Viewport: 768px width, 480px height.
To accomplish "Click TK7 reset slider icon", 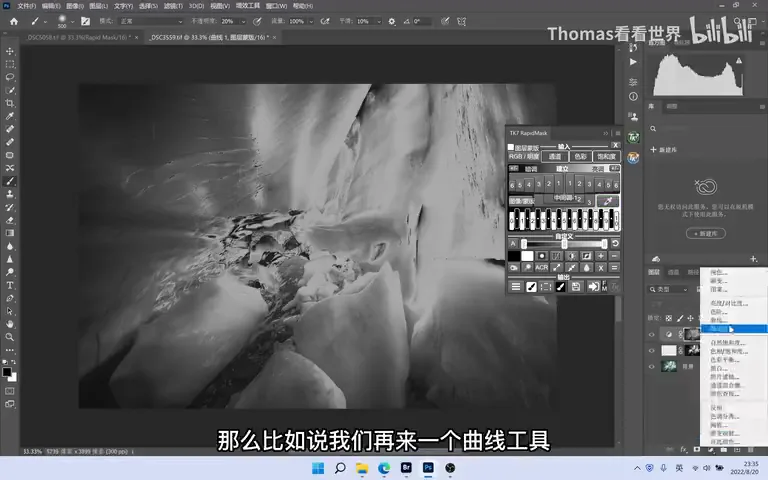I will tap(616, 243).
